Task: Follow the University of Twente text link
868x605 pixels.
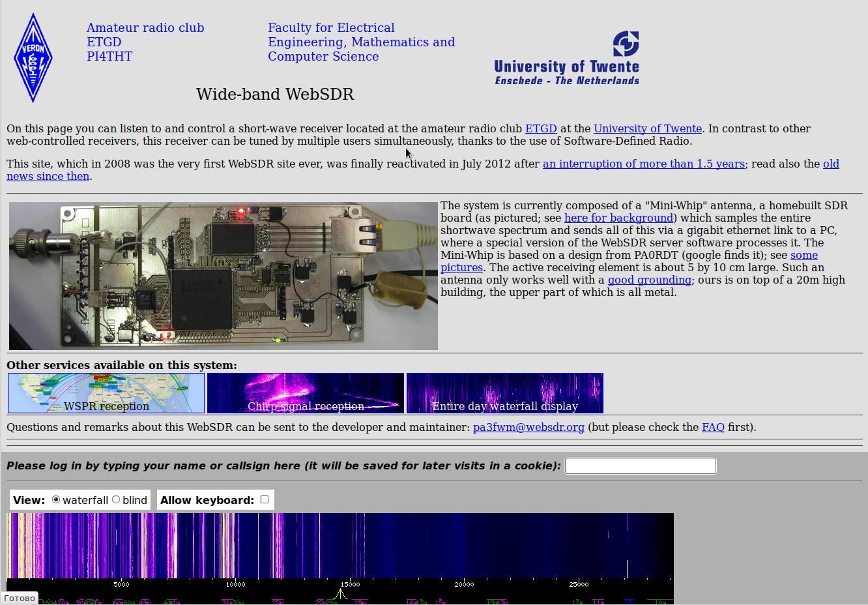Action: [x=648, y=128]
